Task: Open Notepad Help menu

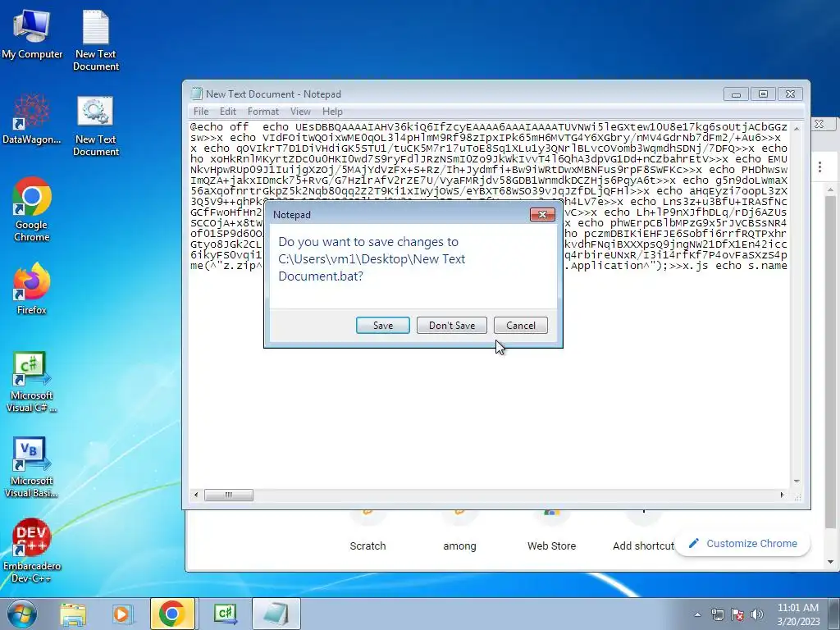Action: 332,112
